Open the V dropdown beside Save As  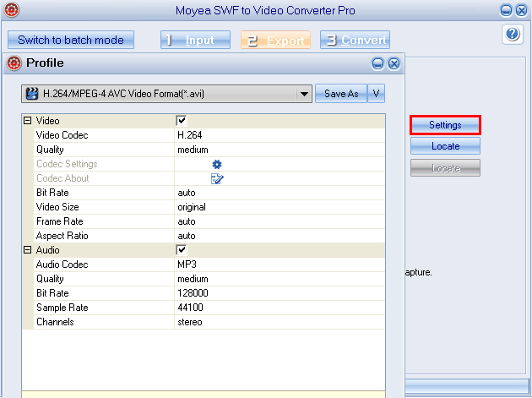pos(377,94)
